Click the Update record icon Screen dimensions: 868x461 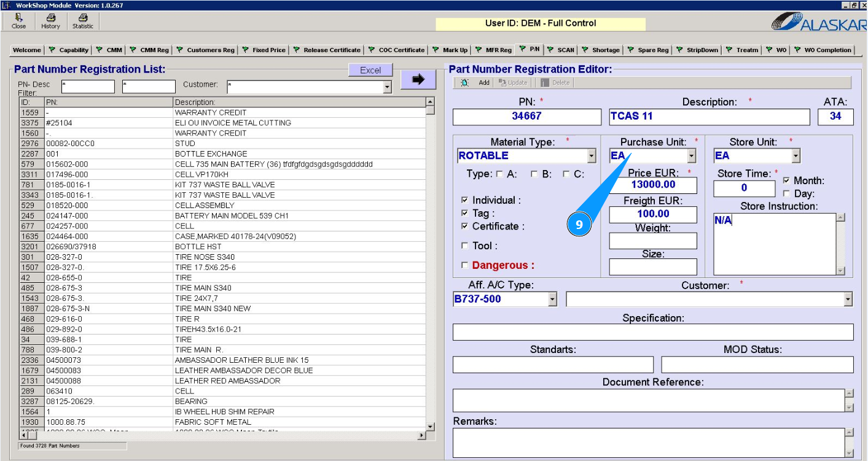point(502,83)
